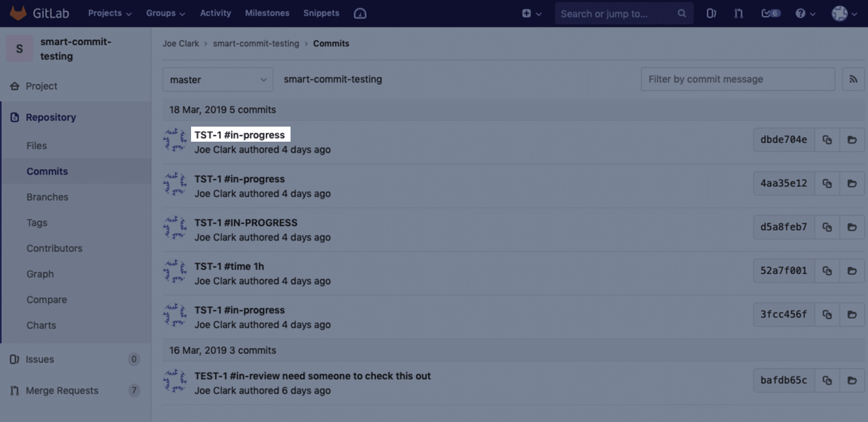
Task: Click smart-commit-testing path next to branch selector
Action: point(333,79)
